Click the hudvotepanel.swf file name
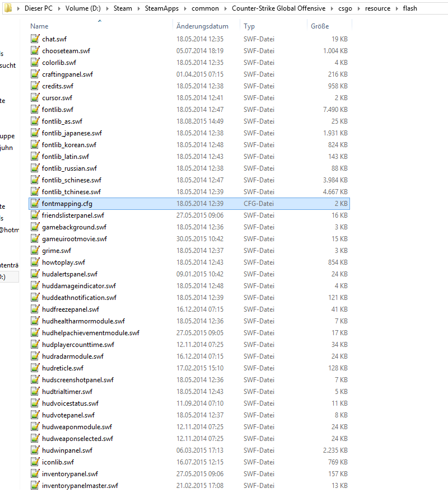This screenshot has height=493, width=448. click(68, 415)
